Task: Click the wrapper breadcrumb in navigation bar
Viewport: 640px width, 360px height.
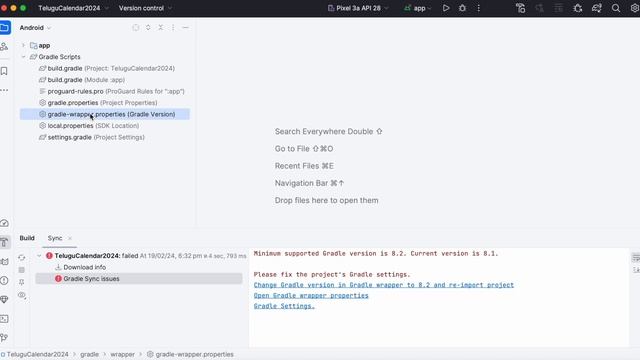Action: (122, 354)
